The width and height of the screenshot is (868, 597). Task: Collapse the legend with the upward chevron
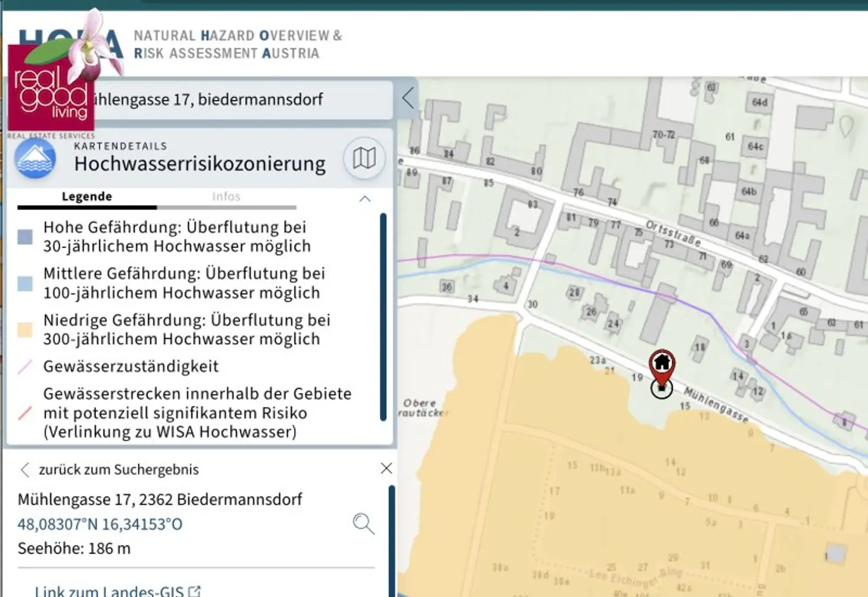click(x=365, y=200)
